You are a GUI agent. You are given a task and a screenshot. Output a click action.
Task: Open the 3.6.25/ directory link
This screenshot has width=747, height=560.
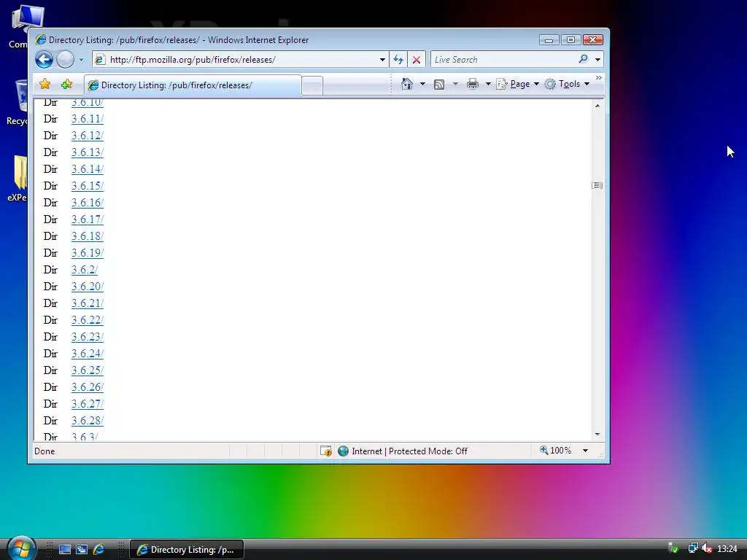click(88, 370)
